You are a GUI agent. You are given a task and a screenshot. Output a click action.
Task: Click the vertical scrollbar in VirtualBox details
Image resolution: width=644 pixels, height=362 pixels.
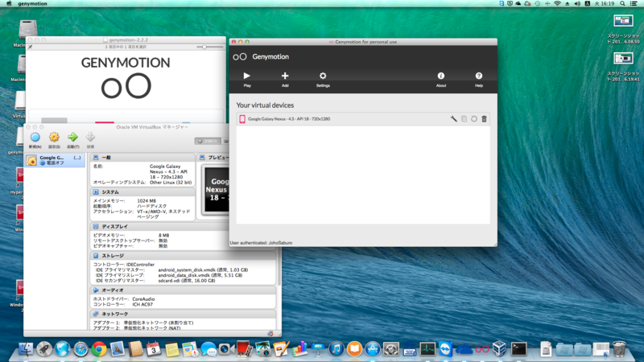279,267
